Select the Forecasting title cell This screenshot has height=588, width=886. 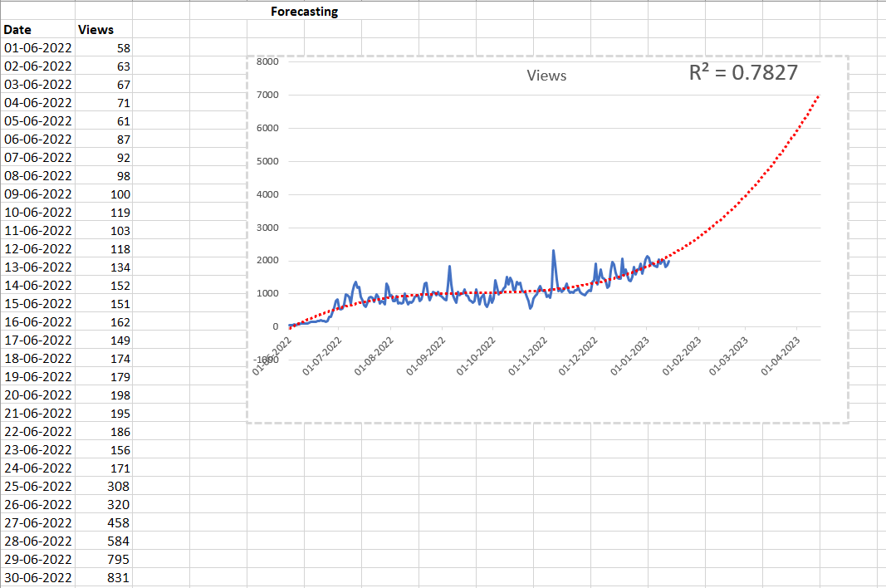pos(304,12)
